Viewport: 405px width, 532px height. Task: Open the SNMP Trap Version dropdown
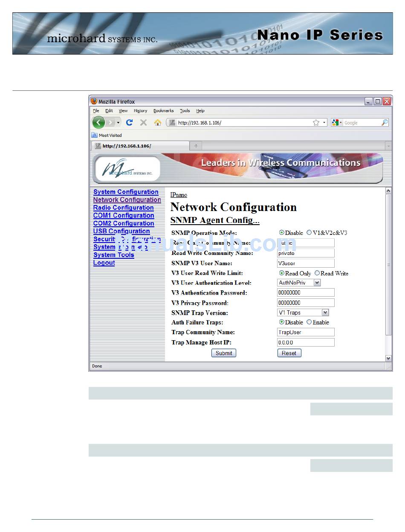coord(325,312)
